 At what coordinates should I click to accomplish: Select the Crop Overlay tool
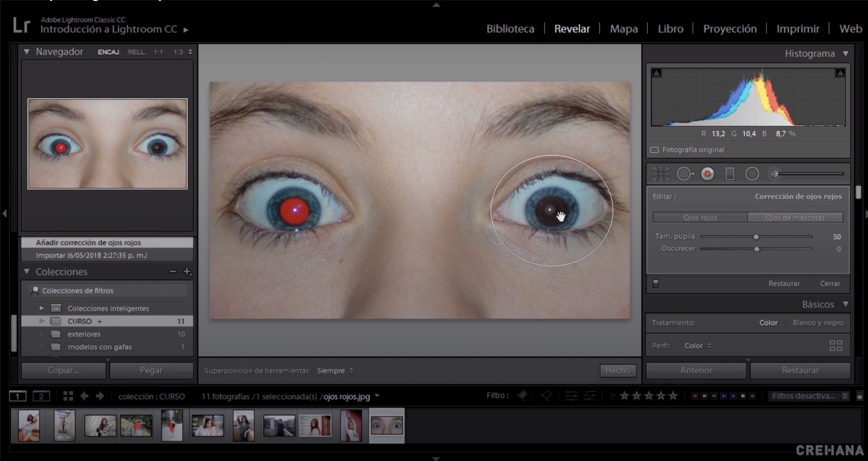(661, 174)
